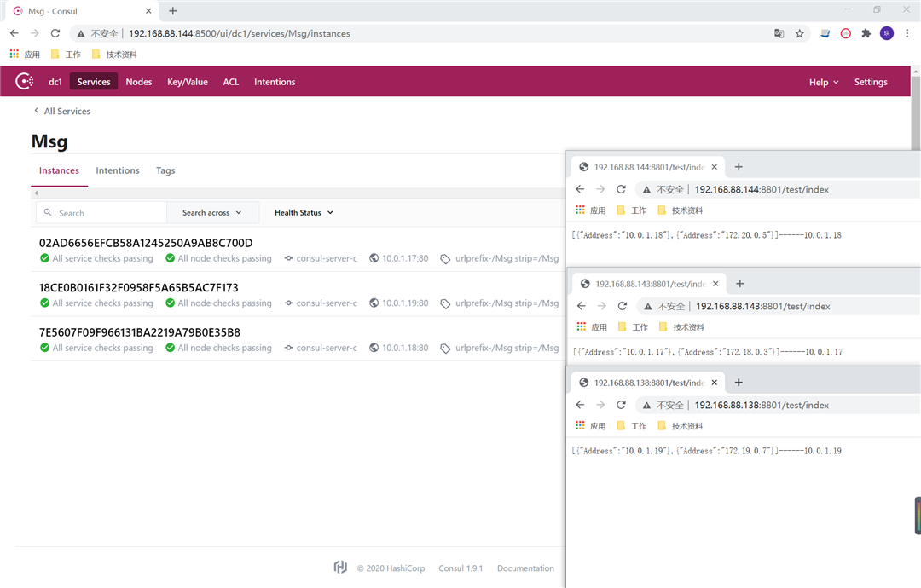
Task: Close the Msg - Consul tab
Action: pos(148,10)
